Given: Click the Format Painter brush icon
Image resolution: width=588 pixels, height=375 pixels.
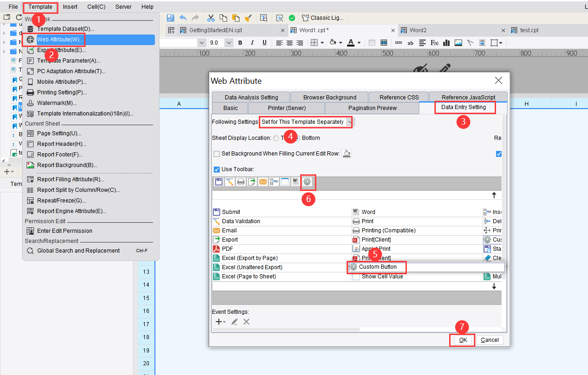Looking at the screenshot, I should tap(249, 17).
